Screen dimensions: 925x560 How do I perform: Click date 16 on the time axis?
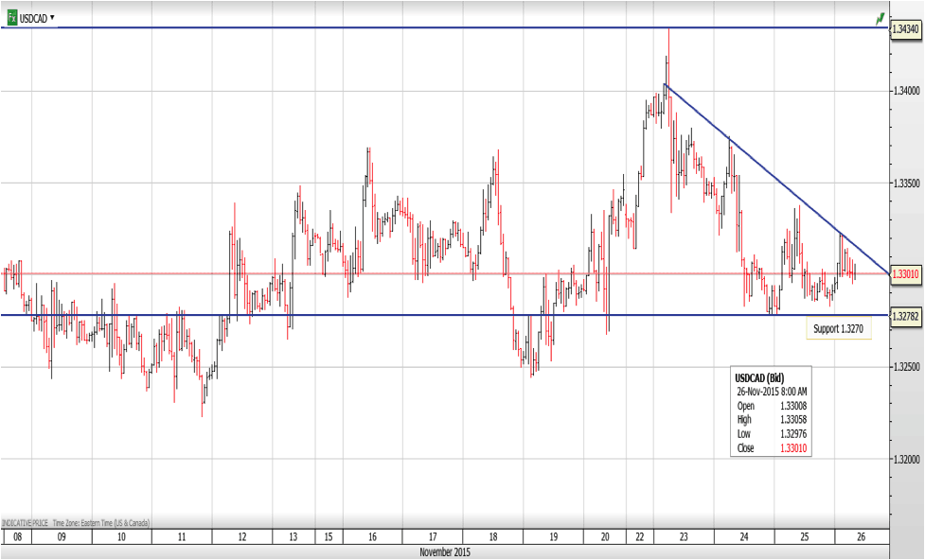(x=372, y=536)
